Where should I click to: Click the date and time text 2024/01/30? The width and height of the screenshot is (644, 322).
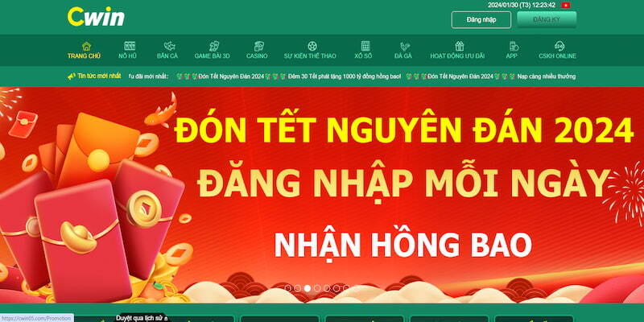(522, 6)
